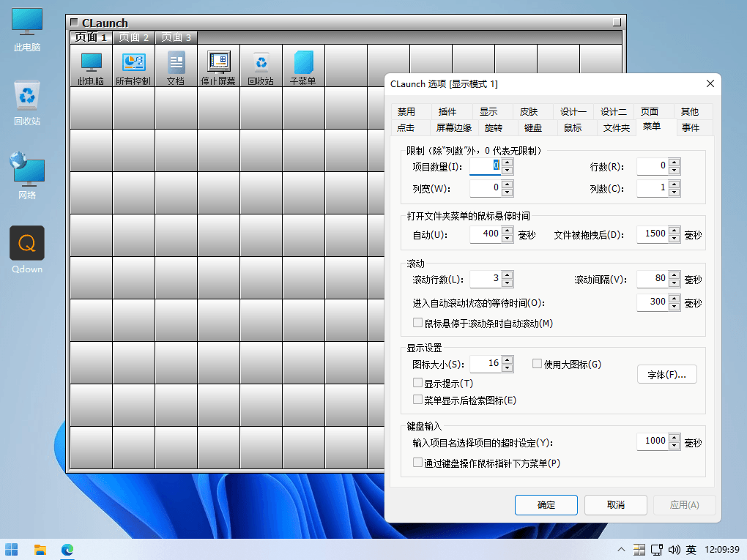Screen dimensions: 747x560
Task: Click the 项目数量 input field
Action: (486, 167)
